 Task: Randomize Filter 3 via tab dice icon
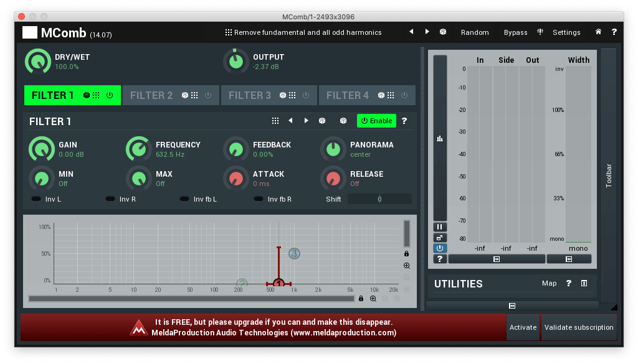[x=283, y=95]
